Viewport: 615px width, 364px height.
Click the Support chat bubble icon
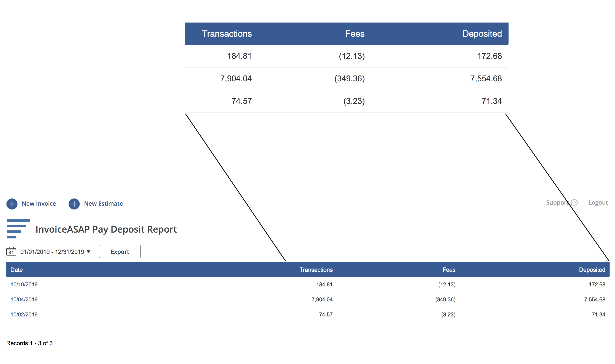point(574,203)
